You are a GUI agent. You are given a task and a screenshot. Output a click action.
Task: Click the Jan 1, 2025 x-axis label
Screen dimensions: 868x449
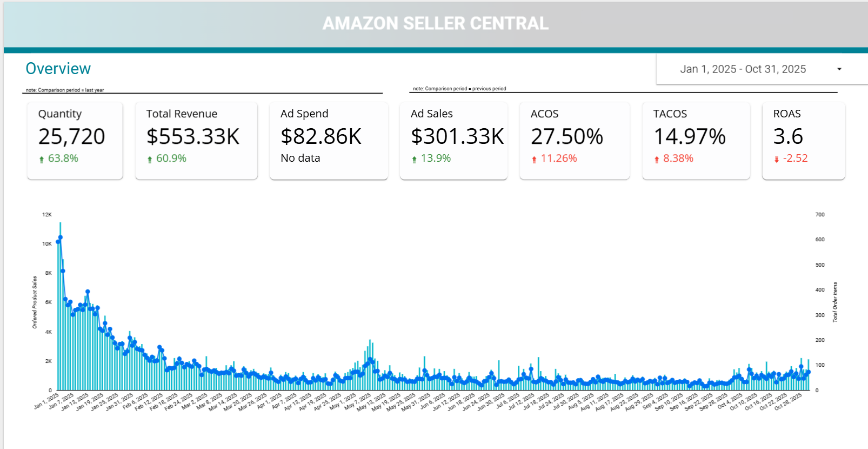tap(46, 399)
